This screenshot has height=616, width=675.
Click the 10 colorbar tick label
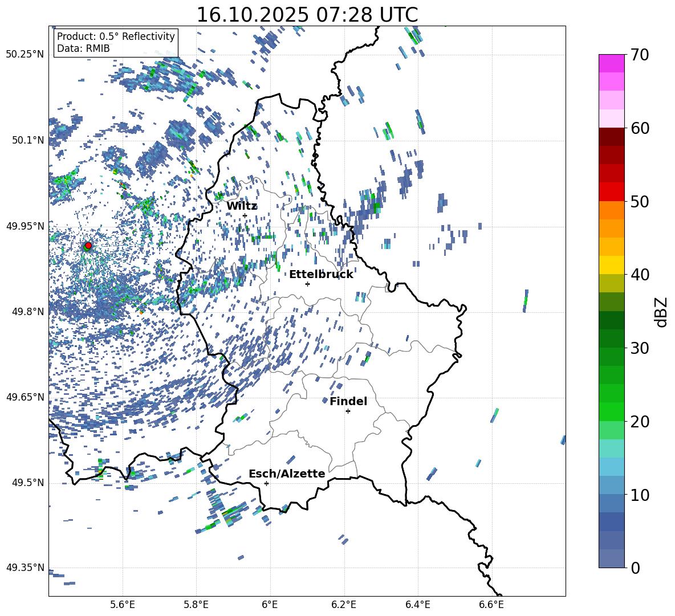pyautogui.click(x=640, y=495)
